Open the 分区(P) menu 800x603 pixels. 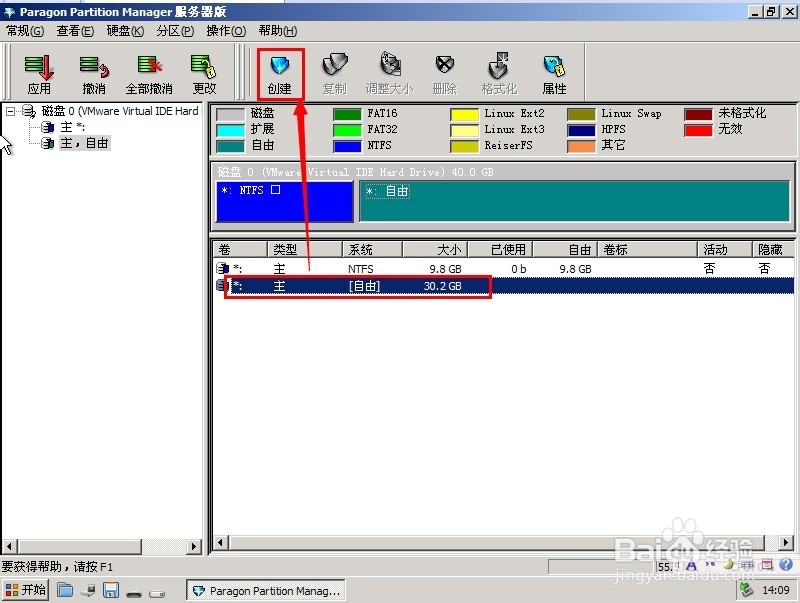pyautogui.click(x=175, y=31)
